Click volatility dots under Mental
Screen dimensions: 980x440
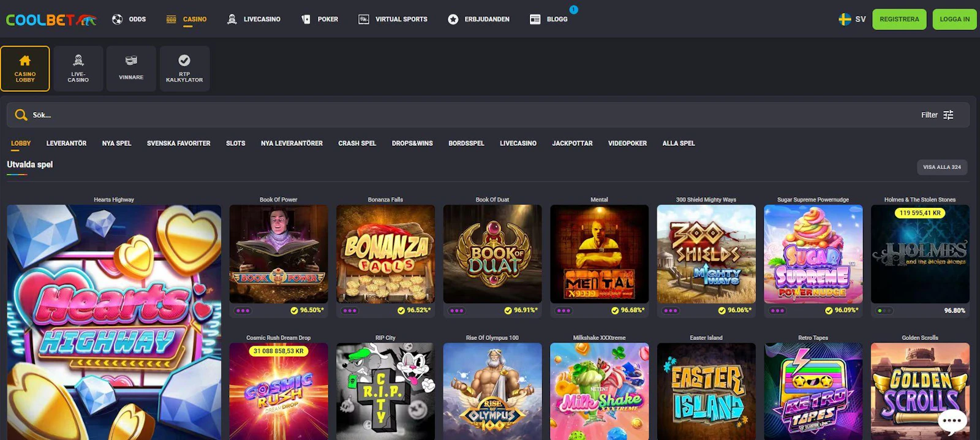coord(563,311)
